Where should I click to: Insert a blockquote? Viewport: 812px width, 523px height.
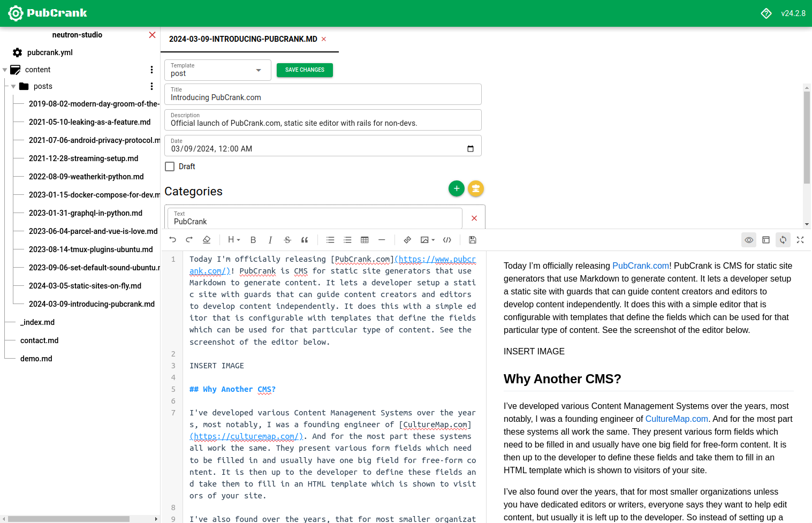click(x=305, y=240)
